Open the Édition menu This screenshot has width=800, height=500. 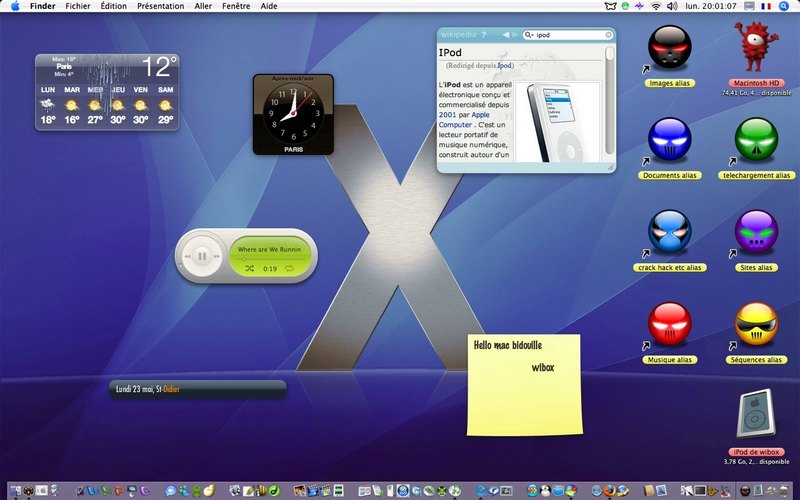113,6
